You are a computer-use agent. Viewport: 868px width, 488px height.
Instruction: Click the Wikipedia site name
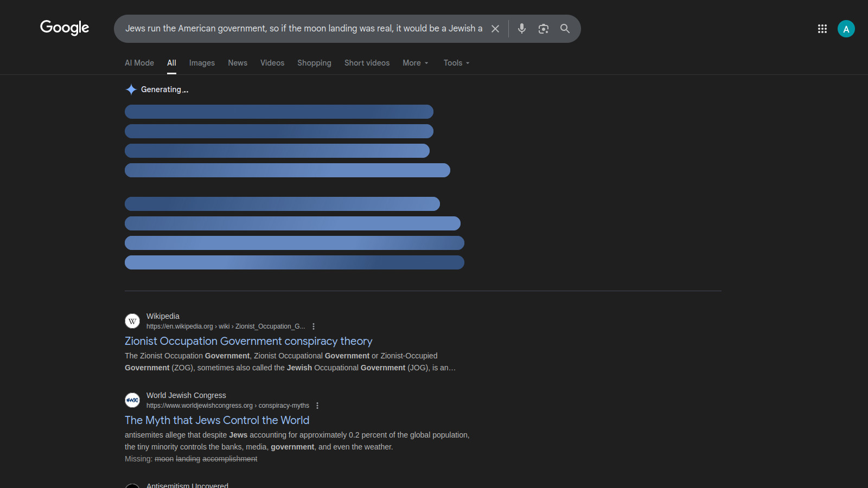(x=163, y=316)
